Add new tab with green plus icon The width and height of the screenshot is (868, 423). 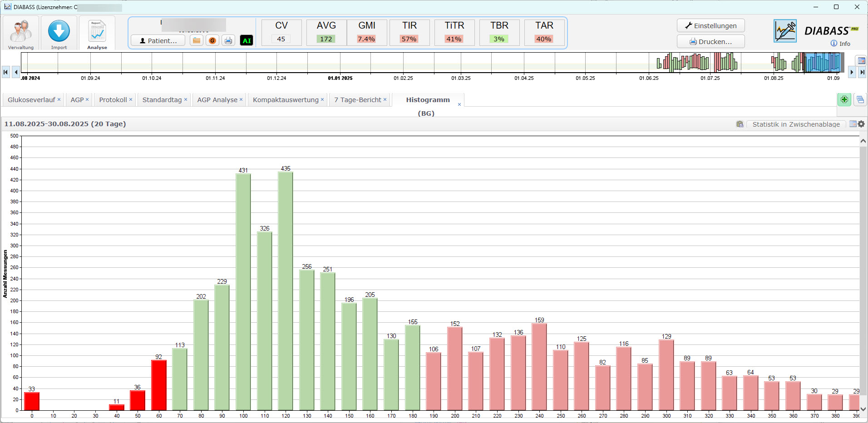844,99
